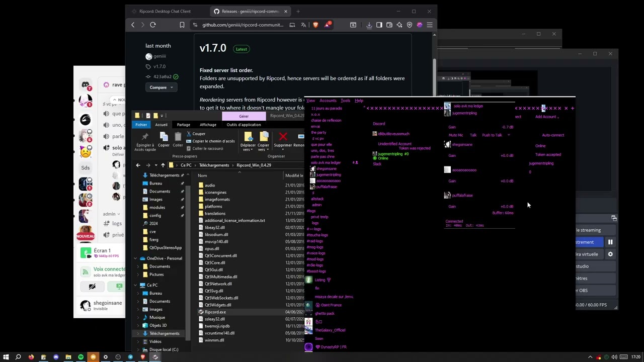644x362 pixels.
Task: Open Brave Shields lion icon
Action: point(315,25)
